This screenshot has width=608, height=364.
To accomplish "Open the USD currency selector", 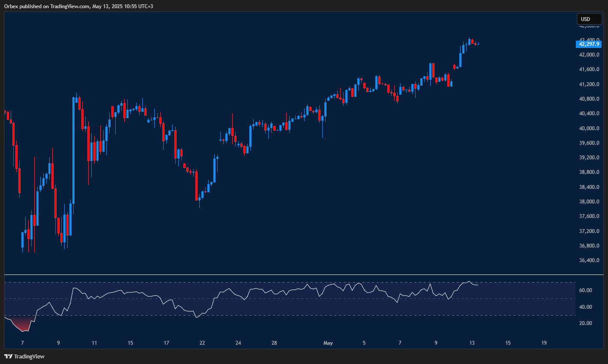I will (x=589, y=19).
